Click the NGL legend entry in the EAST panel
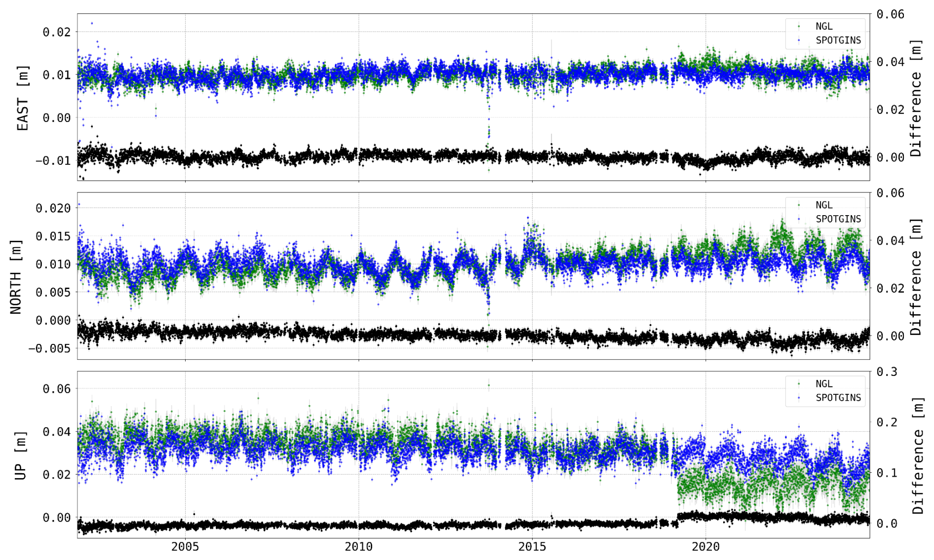The width and height of the screenshot is (934, 560). [x=823, y=27]
